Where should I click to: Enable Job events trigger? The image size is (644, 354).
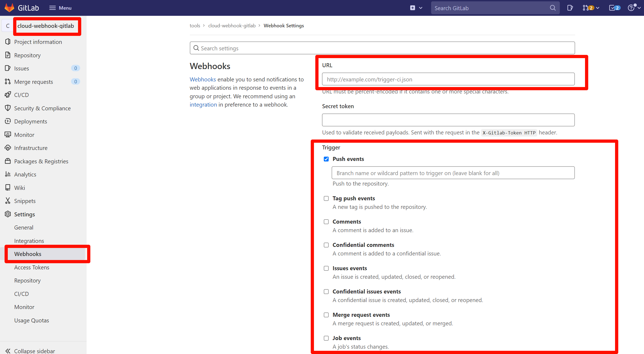(326, 338)
